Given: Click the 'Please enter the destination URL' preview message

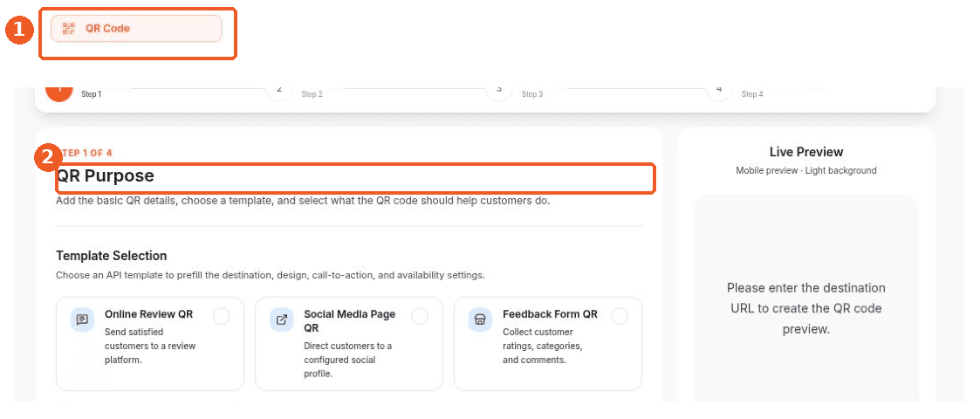Looking at the screenshot, I should 806,308.
